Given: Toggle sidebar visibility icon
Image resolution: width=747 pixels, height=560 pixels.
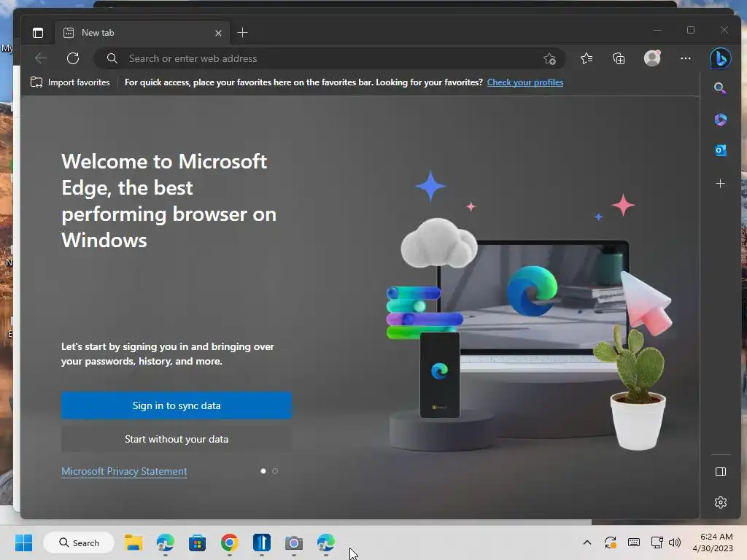Looking at the screenshot, I should pos(720,472).
